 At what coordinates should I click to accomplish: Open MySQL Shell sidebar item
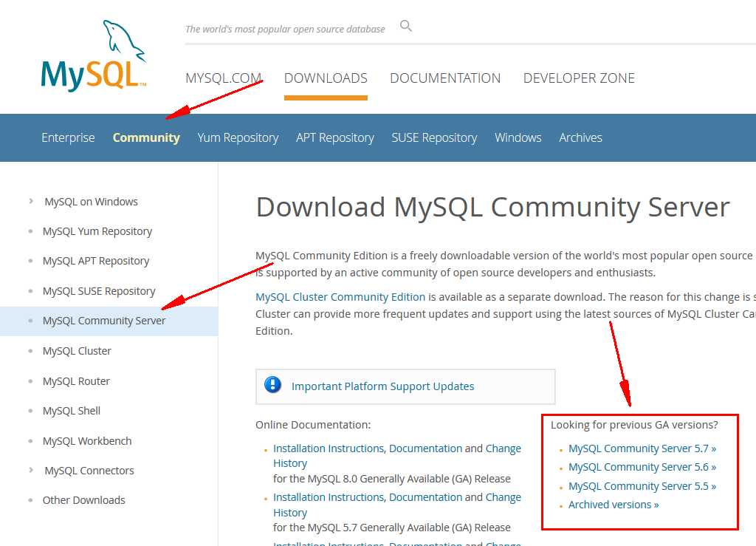click(72, 411)
